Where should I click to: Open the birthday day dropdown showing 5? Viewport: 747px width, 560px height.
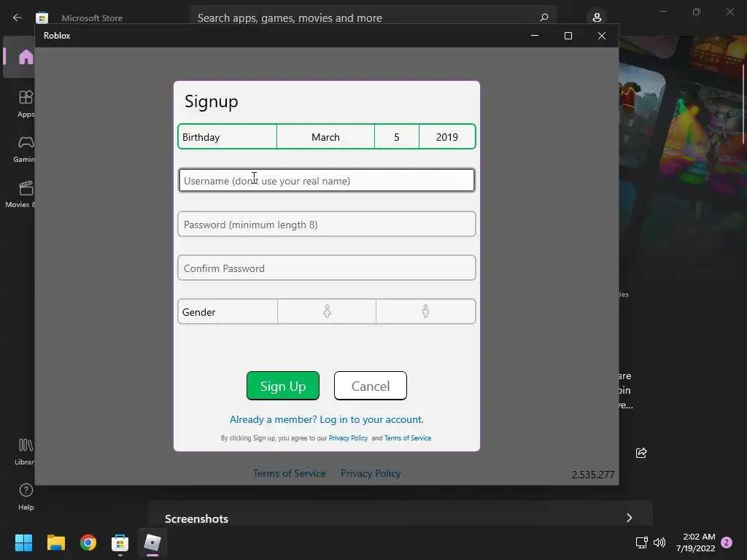point(396,137)
